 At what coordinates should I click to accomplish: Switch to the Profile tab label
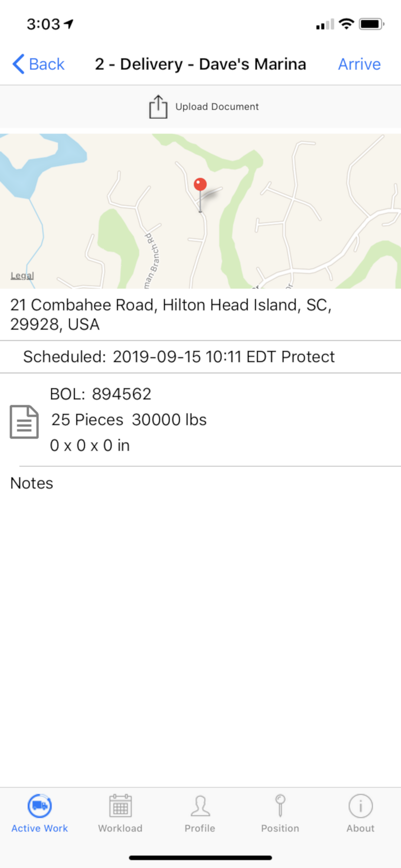(200, 828)
